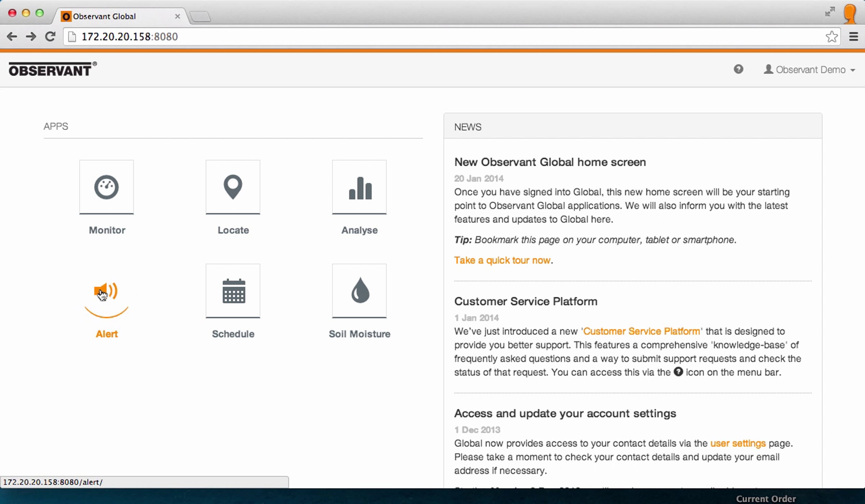Click the Observant Global tab favicon

coord(66,16)
